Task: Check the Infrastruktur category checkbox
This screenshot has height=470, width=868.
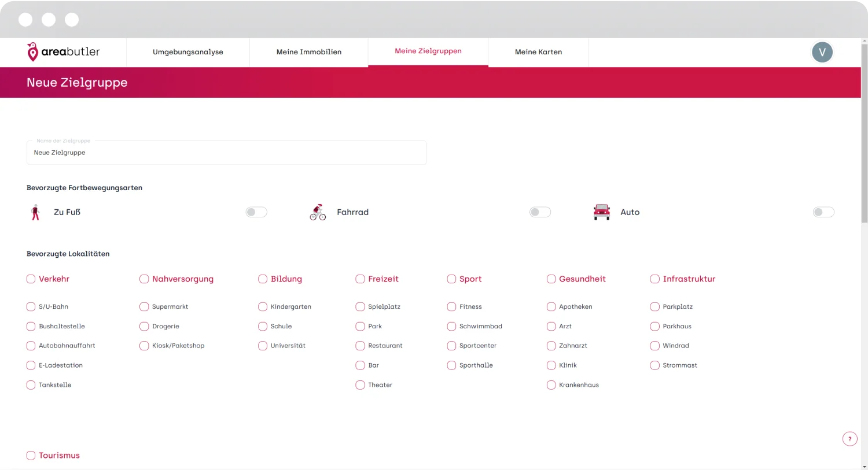Action: click(654, 279)
